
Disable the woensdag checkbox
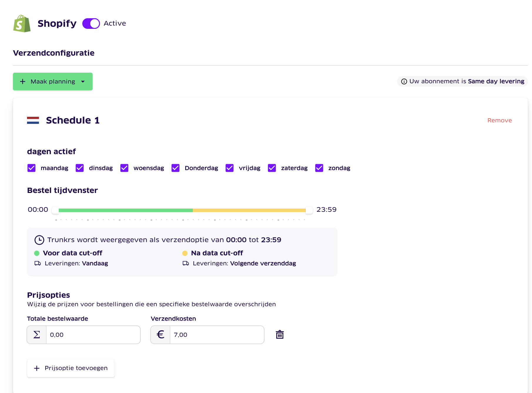click(124, 168)
